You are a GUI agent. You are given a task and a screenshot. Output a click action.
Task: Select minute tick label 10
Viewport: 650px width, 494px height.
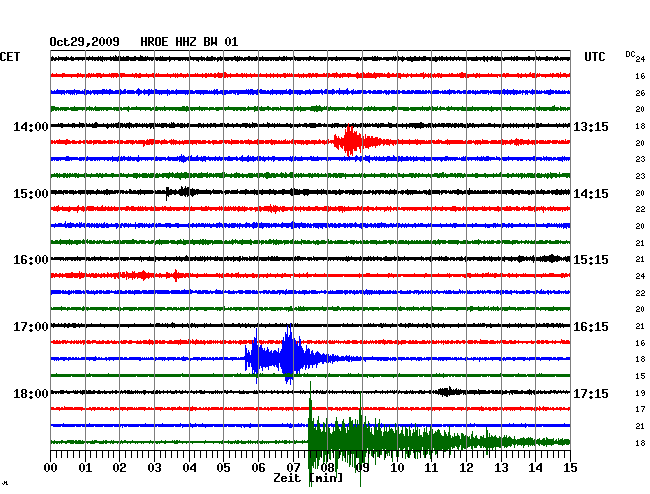pos(397,468)
